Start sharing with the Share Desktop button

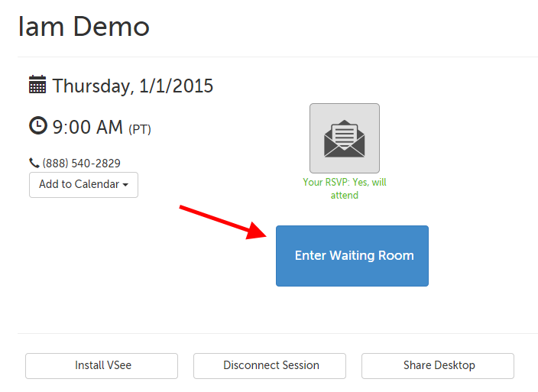pyautogui.click(x=438, y=366)
